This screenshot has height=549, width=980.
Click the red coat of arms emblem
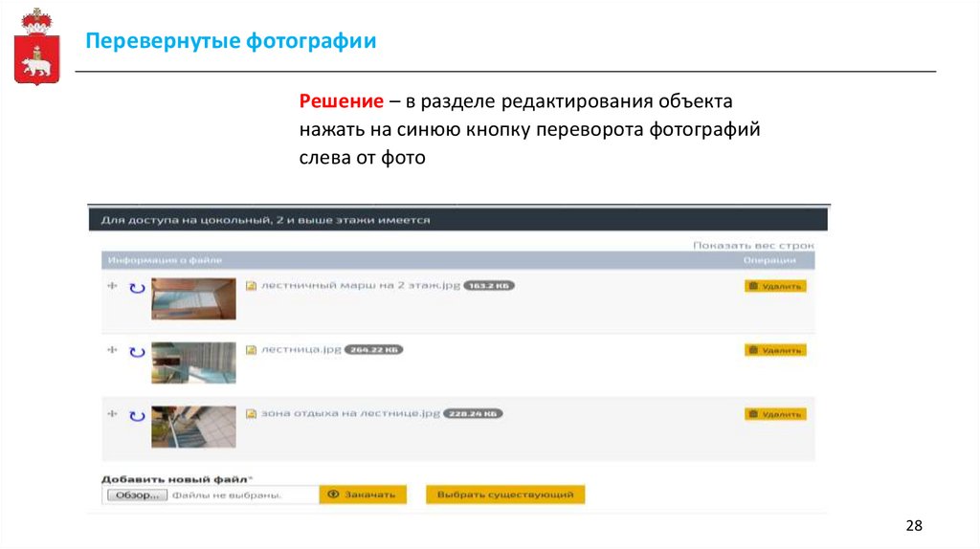click(37, 47)
